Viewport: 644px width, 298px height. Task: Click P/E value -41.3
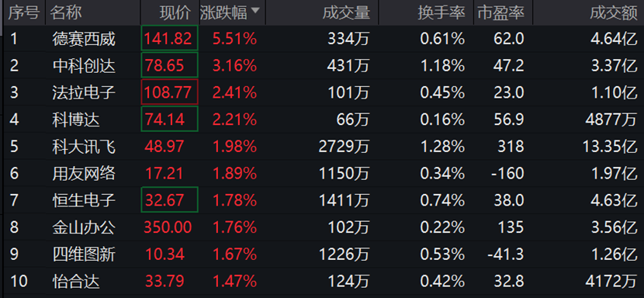[x=506, y=255]
